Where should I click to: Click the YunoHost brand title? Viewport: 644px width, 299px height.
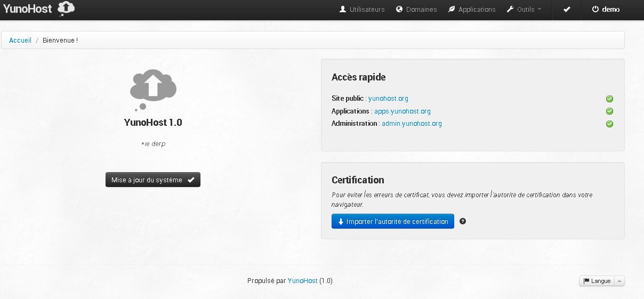pyautogui.click(x=28, y=9)
